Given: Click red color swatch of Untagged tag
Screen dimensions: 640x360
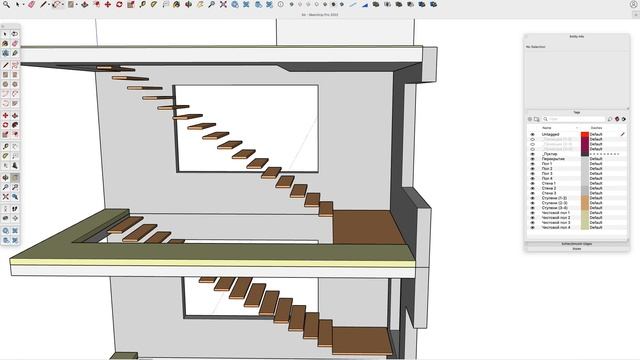Looking at the screenshot, I should [585, 134].
